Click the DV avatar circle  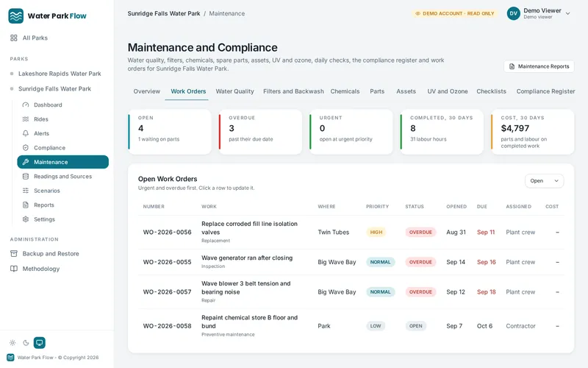[513, 13]
